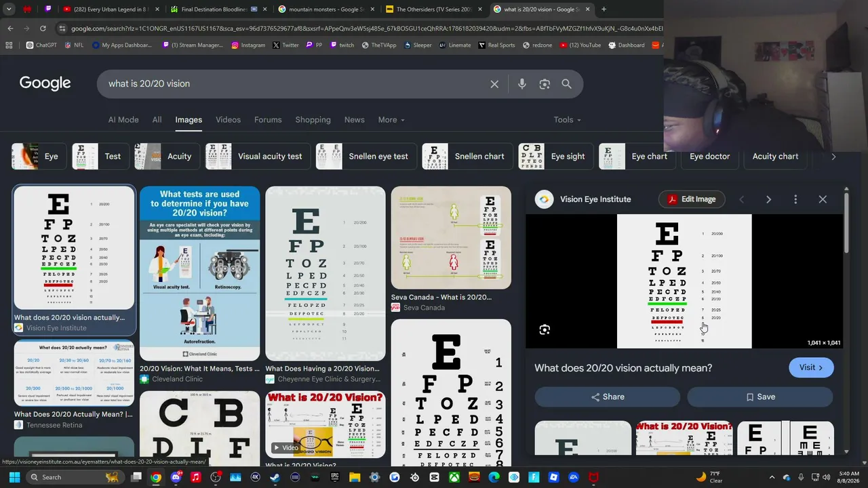Expand the More search categories menu

point(391,120)
